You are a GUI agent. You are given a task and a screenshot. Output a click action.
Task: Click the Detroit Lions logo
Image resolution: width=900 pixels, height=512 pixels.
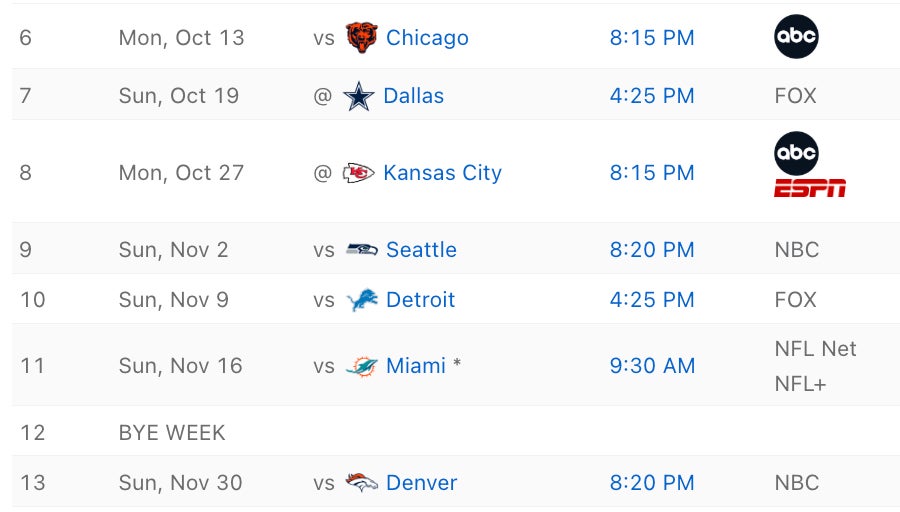coord(361,300)
